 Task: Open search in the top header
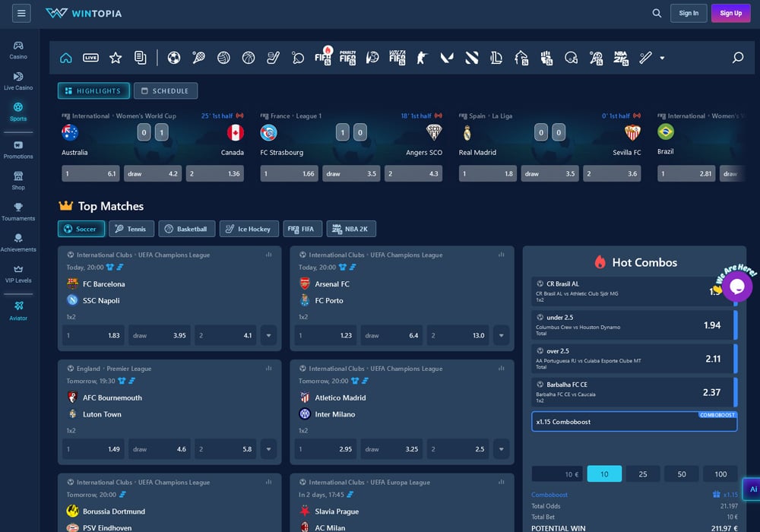657,13
